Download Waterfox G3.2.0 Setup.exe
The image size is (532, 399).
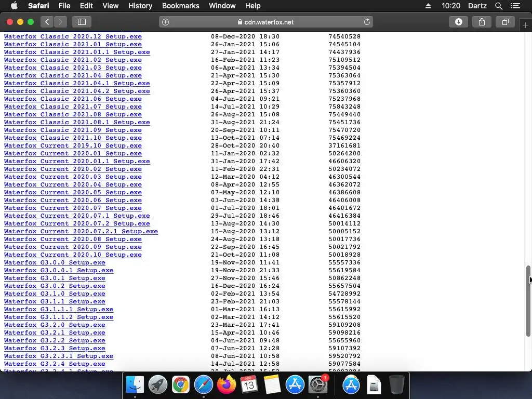(55, 325)
